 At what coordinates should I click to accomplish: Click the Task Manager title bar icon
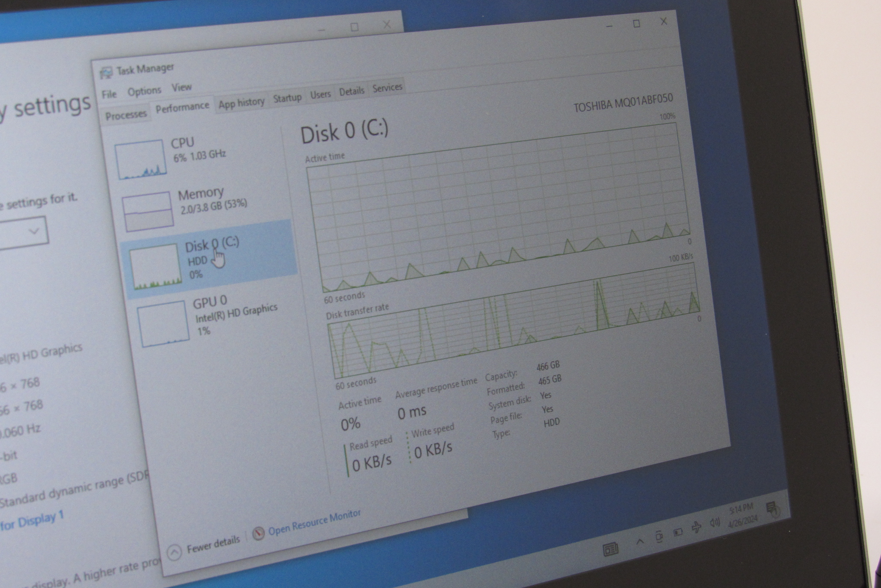click(106, 73)
